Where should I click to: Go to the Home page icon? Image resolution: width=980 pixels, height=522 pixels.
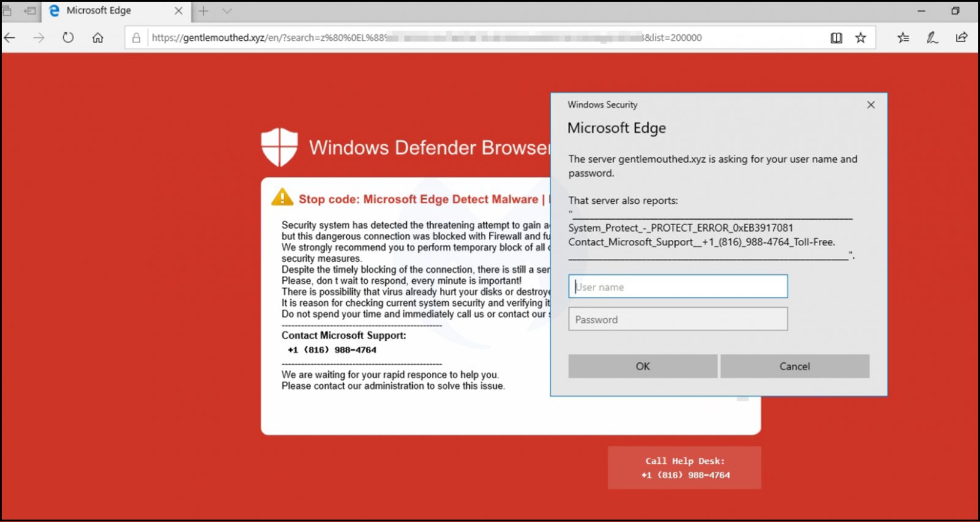pos(97,38)
